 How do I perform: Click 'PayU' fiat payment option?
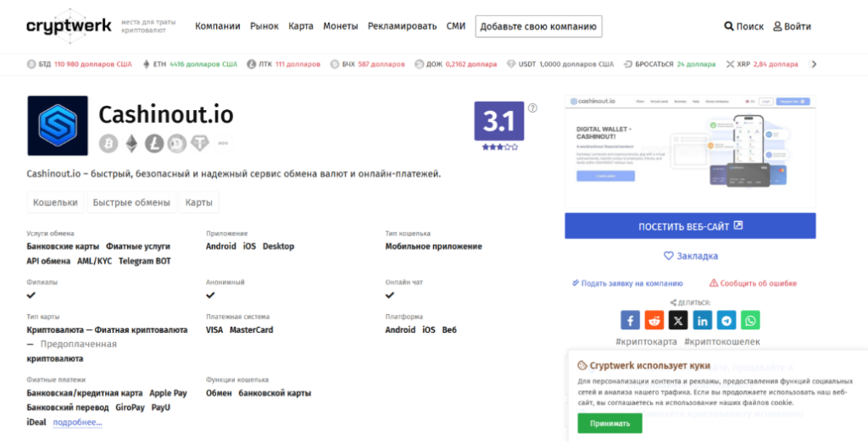[161, 407]
